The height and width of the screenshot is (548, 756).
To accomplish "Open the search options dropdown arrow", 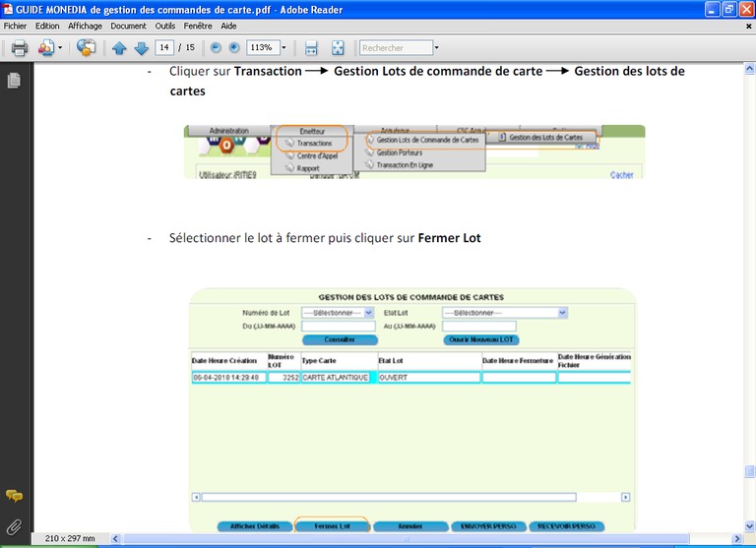I will 436,47.
